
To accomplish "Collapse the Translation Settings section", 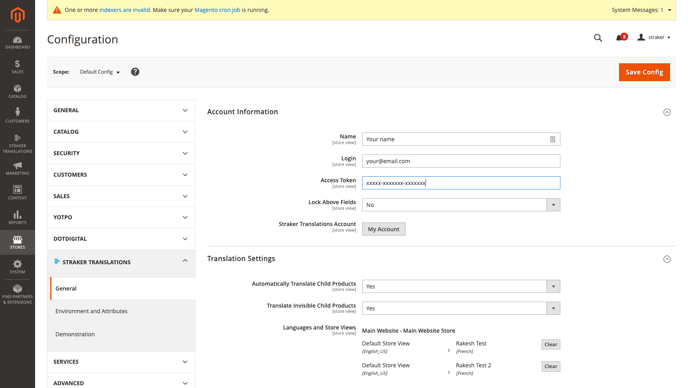I will click(x=666, y=259).
